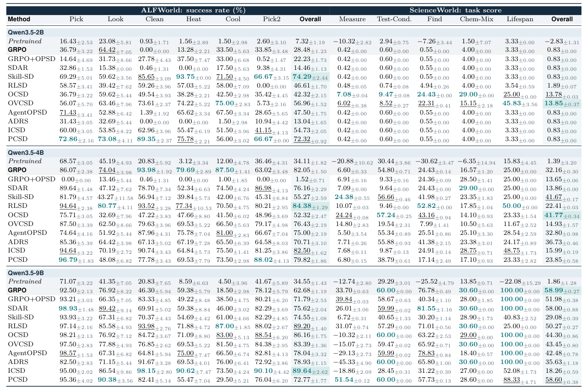The image size is (588, 391).
Task: Click the 7.08 Measure value
Action: (352, 95)
